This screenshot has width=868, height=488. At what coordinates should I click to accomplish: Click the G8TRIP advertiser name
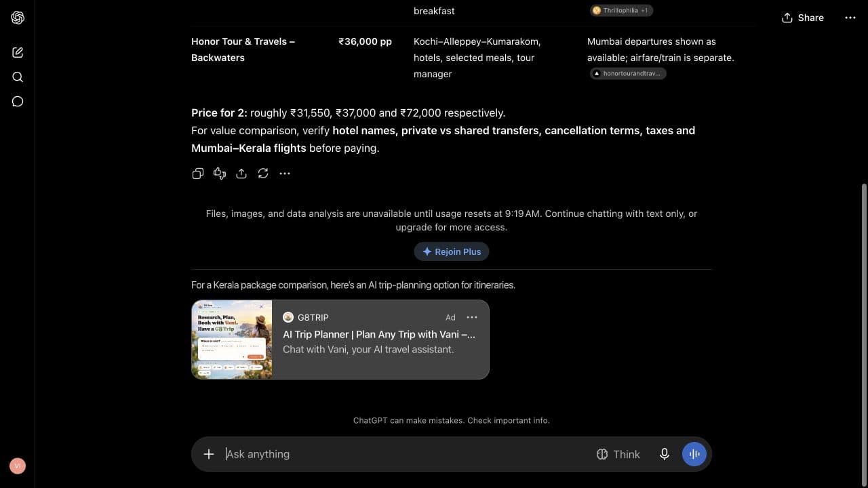point(313,317)
